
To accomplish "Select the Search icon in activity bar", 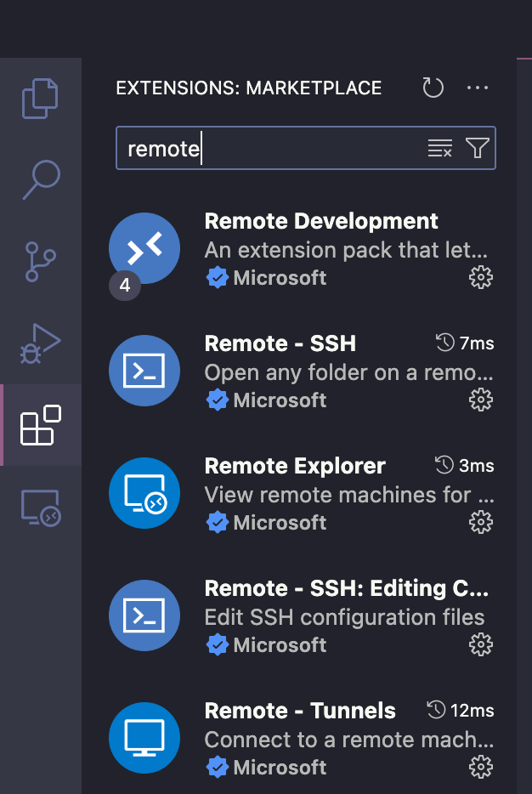I will pyautogui.click(x=40, y=181).
